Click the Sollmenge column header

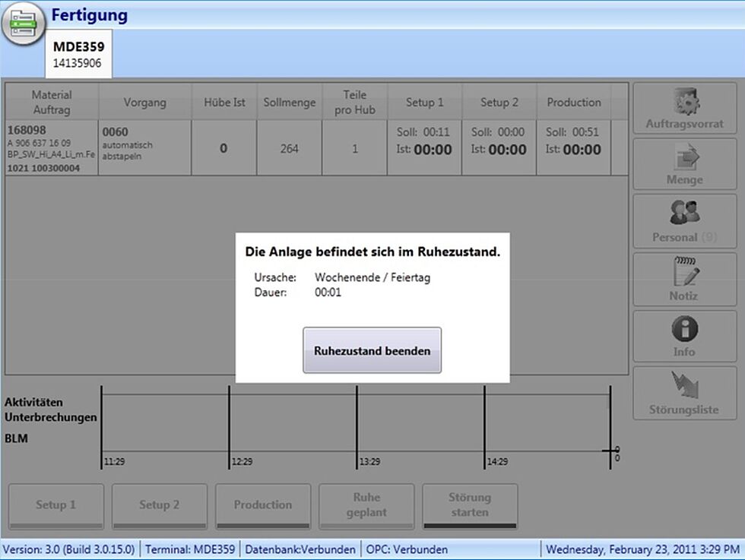point(289,102)
